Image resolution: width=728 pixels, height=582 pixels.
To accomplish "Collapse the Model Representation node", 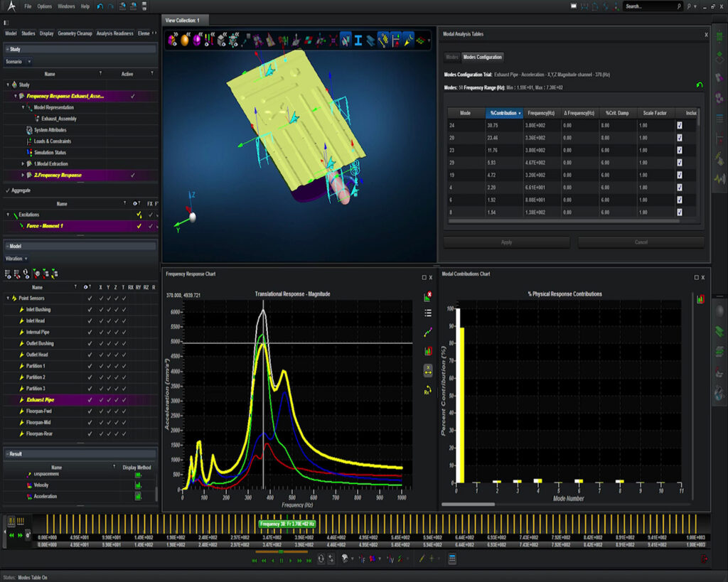I will [23, 107].
